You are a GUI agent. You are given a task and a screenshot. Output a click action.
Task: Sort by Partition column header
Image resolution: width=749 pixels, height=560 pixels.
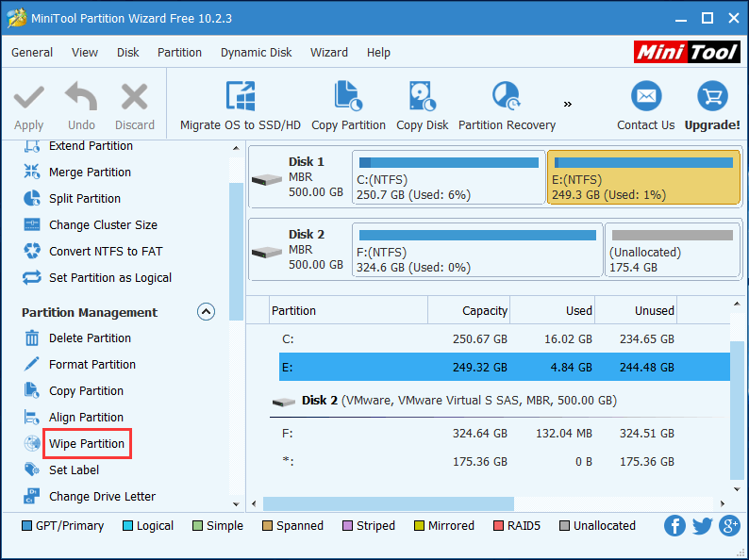(x=349, y=310)
